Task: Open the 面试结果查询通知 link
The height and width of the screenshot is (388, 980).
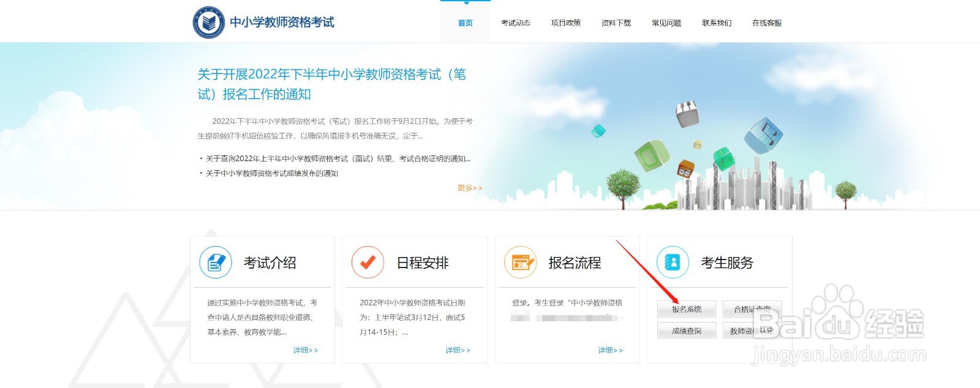Action: click(x=338, y=159)
